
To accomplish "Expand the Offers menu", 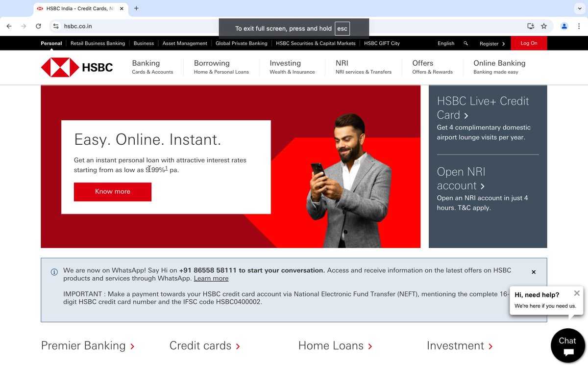I will coord(433,67).
